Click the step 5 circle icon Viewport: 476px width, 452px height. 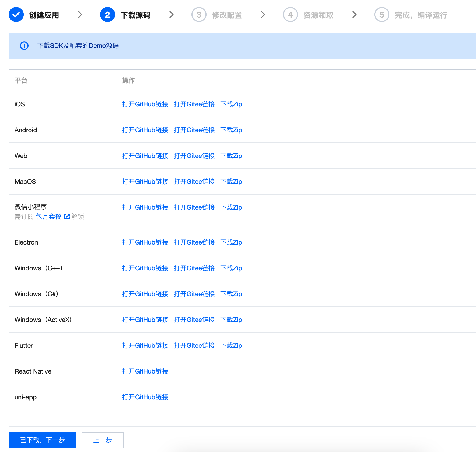tap(382, 15)
